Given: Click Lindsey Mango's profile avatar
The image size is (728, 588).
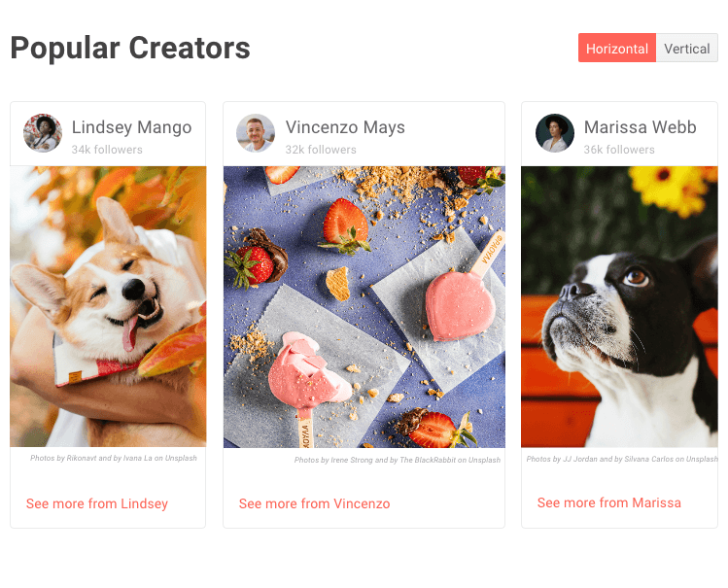Looking at the screenshot, I should click(43, 133).
